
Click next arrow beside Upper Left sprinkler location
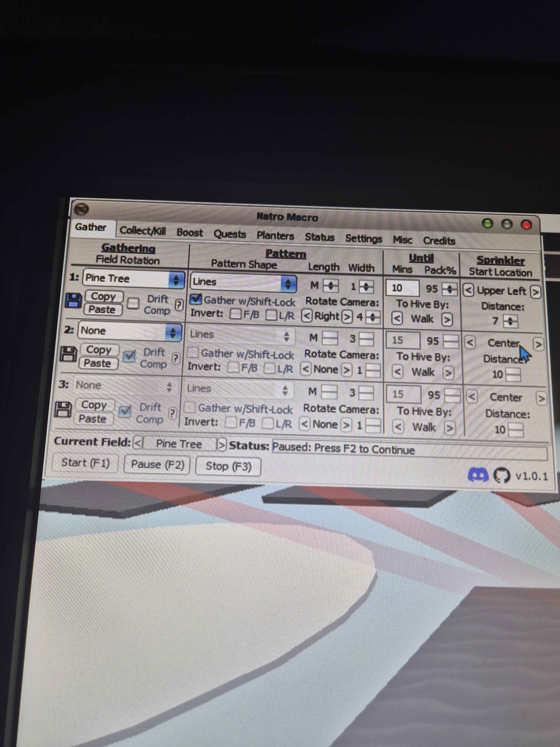pos(535,292)
